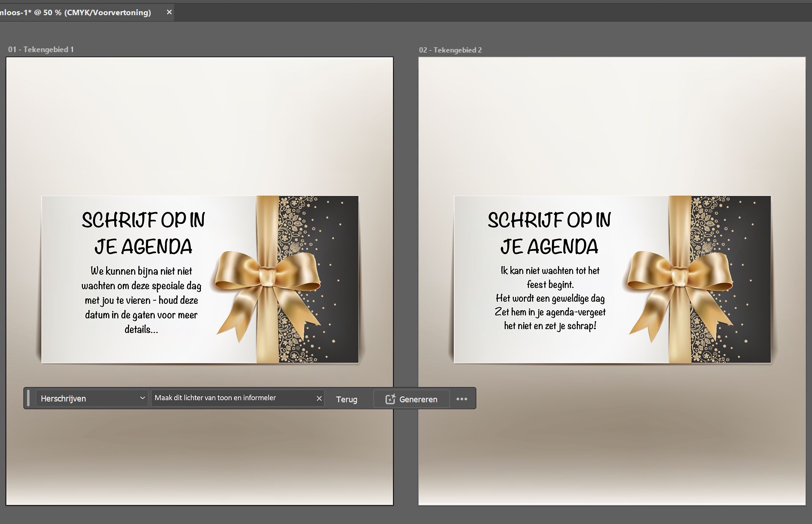Screen dimensions: 812x524
Task: Clear the prompt text with the X icon
Action: 319,398
